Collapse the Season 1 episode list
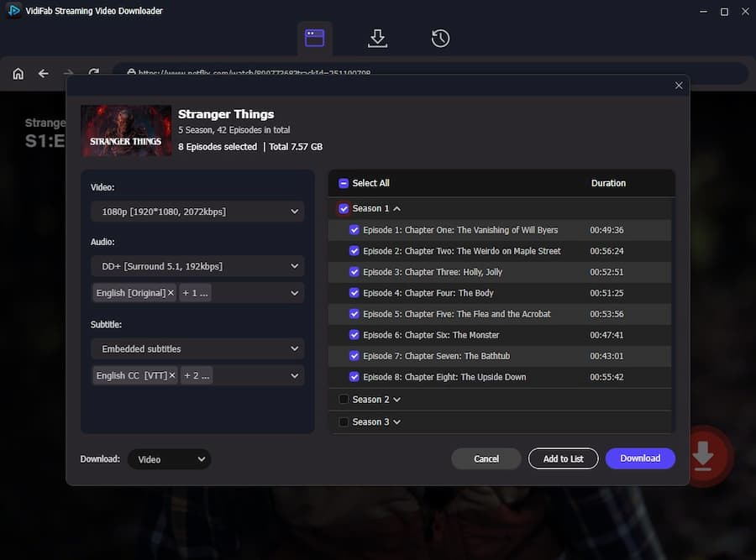The image size is (756, 560). [x=395, y=208]
